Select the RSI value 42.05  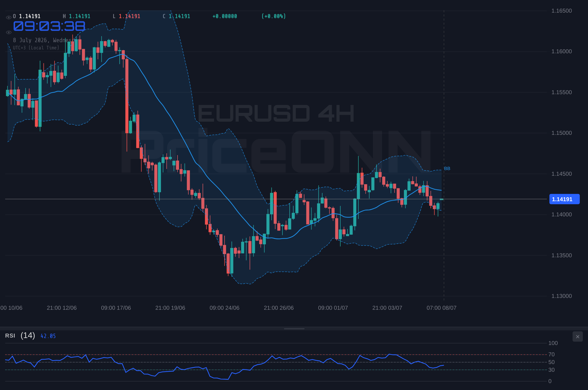(48, 336)
